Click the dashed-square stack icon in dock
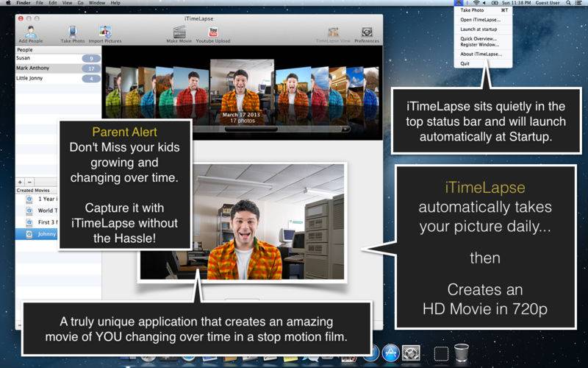 coord(442,353)
